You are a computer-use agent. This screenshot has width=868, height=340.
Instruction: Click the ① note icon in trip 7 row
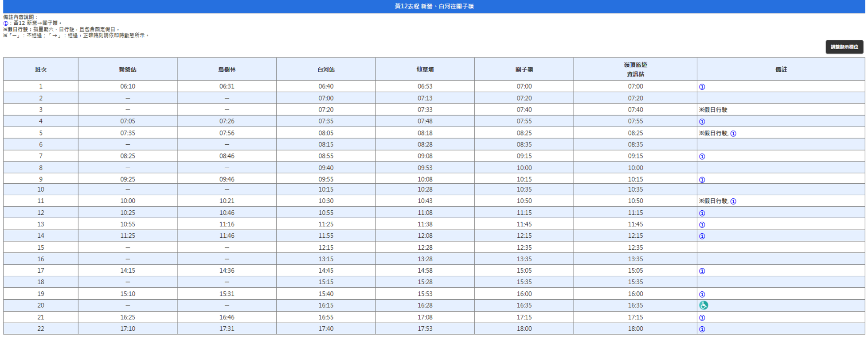(x=702, y=156)
